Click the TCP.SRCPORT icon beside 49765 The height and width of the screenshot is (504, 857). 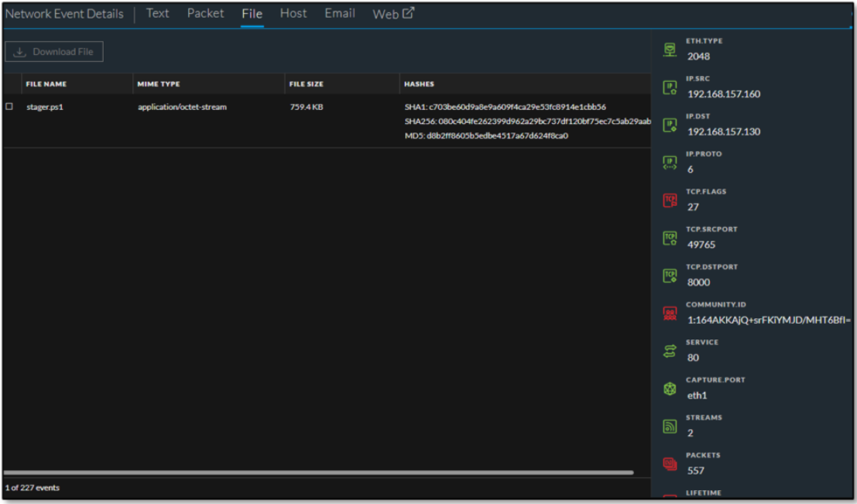click(670, 238)
